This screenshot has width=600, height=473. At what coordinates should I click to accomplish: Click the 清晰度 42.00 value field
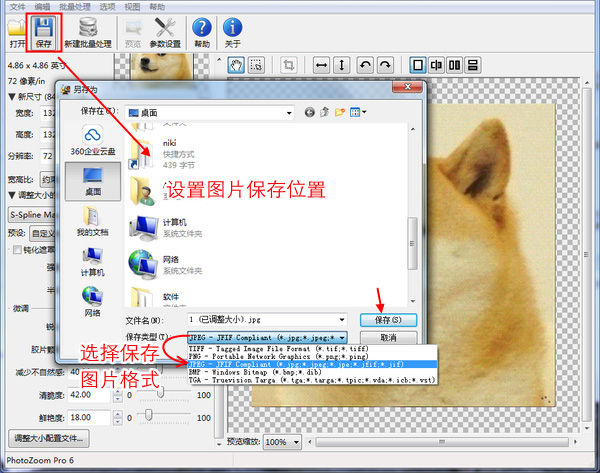pos(89,395)
